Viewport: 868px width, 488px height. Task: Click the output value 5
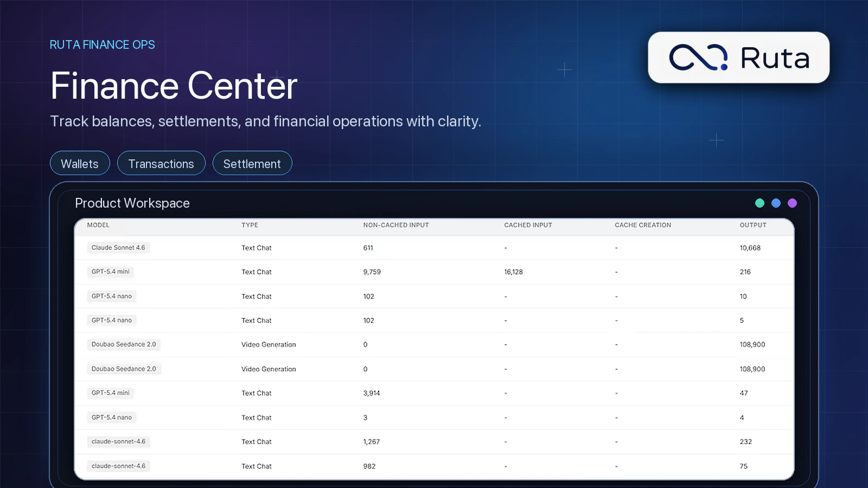(x=742, y=320)
